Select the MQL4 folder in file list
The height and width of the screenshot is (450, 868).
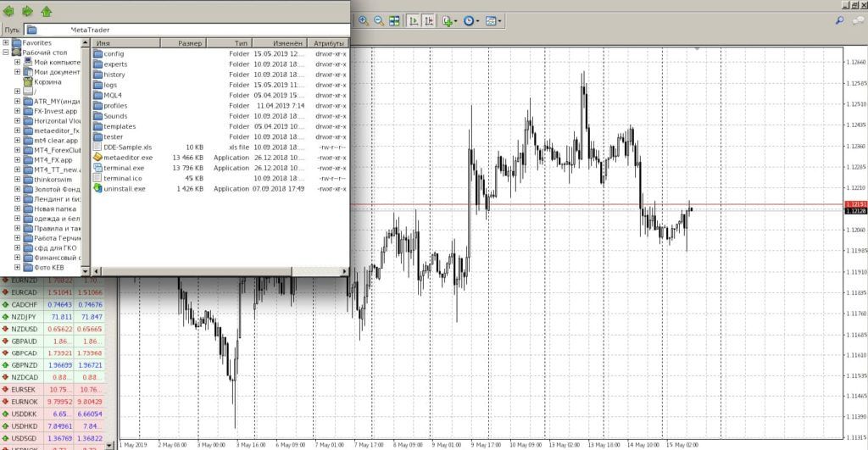click(x=114, y=95)
